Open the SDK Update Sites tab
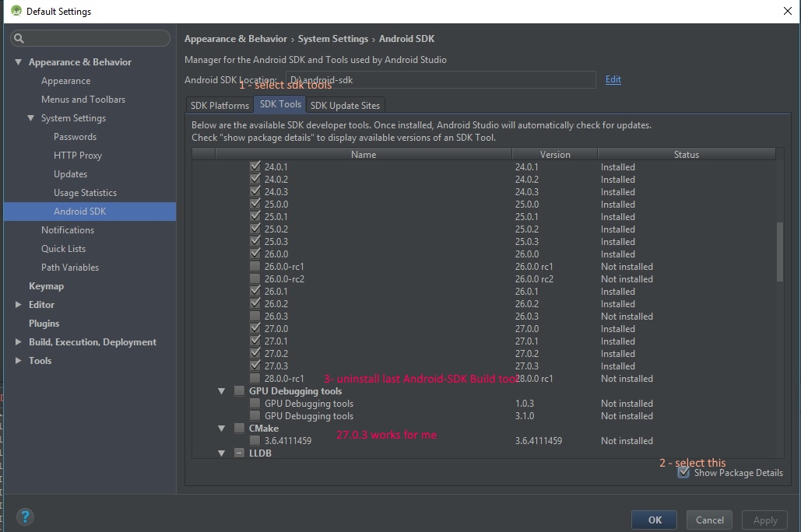The height and width of the screenshot is (532, 801). (346, 105)
